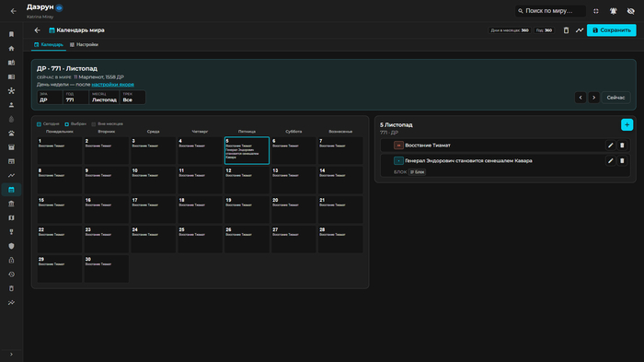
Task: Open the person icon in the sidebar
Action: tap(11, 105)
